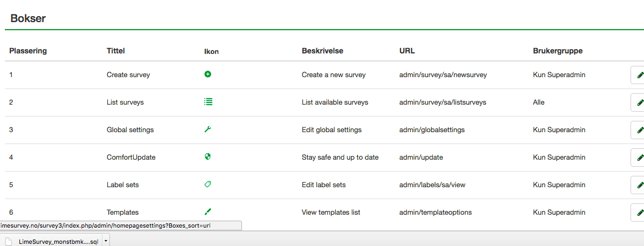
Task: Click the Templates brush icon
Action: click(207, 212)
